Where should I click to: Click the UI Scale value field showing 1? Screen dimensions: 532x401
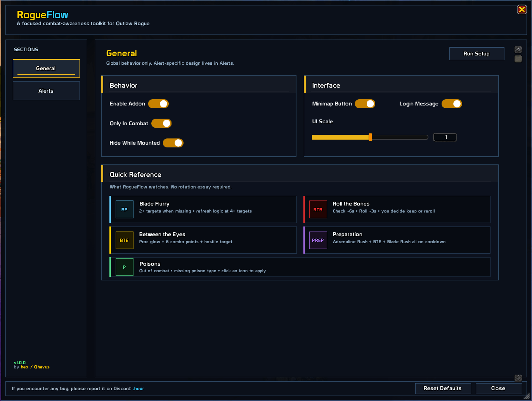445,137
